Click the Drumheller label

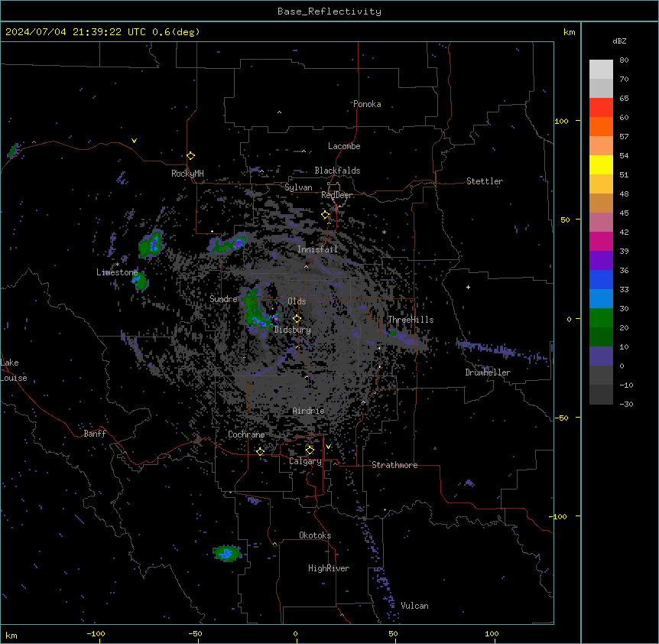(x=488, y=372)
